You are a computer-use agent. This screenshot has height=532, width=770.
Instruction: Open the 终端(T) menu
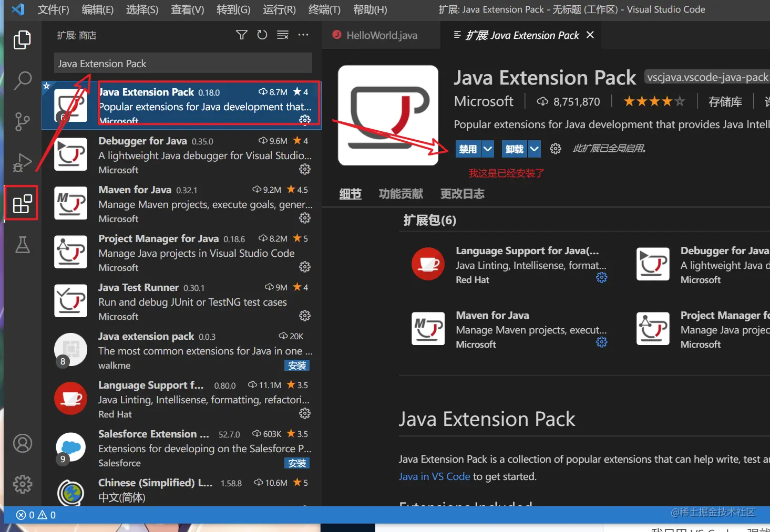(325, 9)
